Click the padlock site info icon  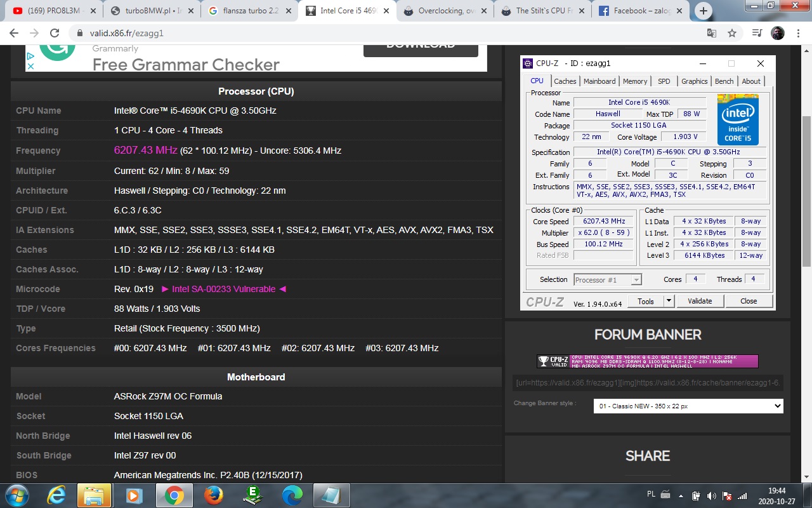[79, 33]
